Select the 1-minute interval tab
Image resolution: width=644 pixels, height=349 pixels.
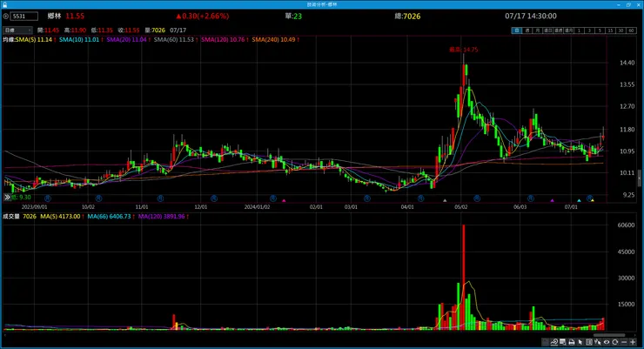579,30
